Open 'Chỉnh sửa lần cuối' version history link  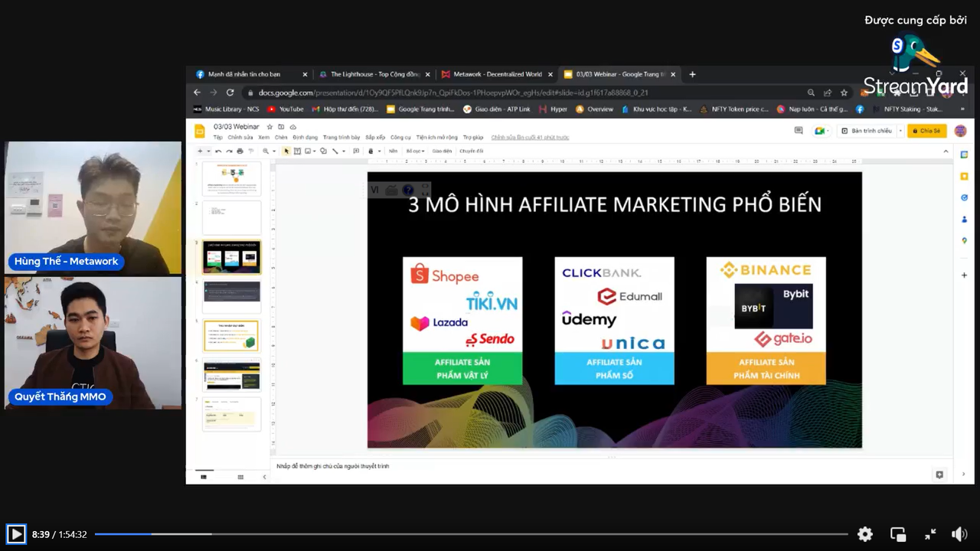click(x=530, y=138)
